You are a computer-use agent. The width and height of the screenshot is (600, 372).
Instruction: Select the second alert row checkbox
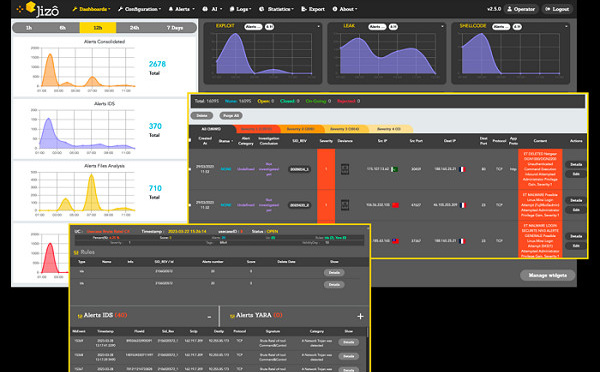190,205
